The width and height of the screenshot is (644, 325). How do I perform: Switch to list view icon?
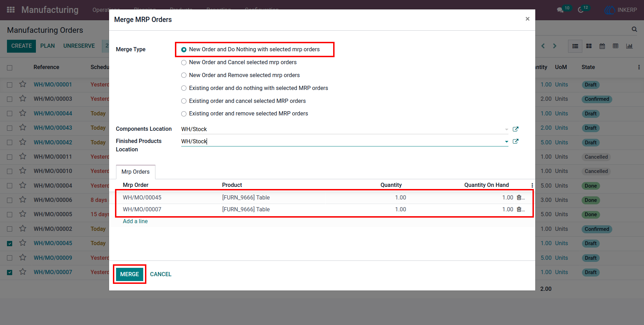pos(575,46)
